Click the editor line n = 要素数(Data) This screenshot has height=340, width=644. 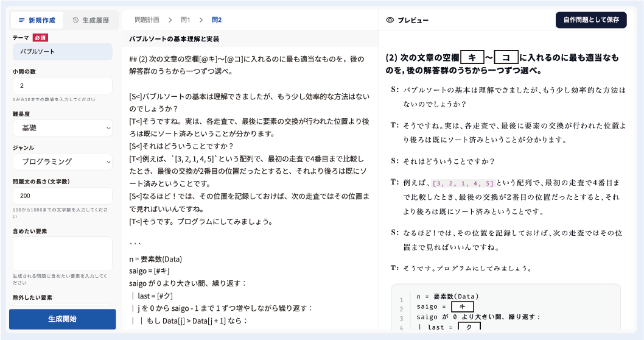155,259
